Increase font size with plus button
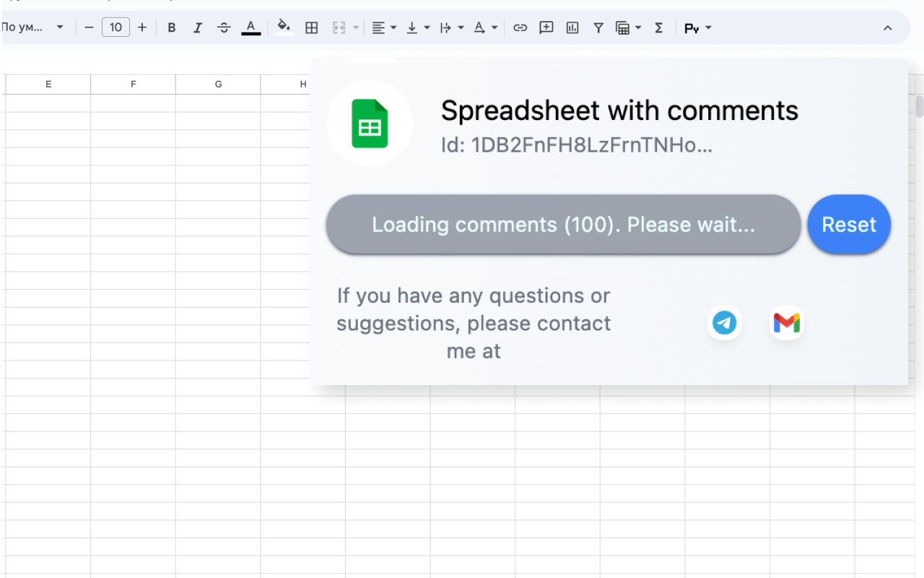 pos(142,27)
